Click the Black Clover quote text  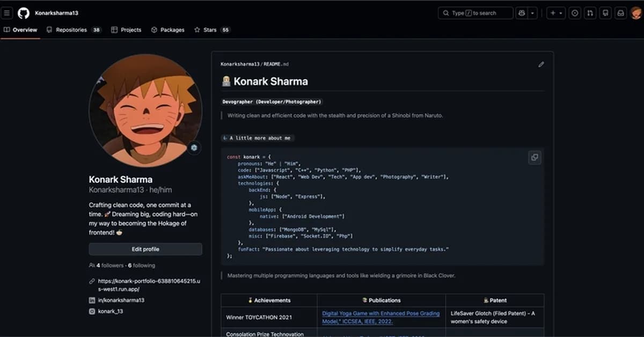(x=341, y=275)
